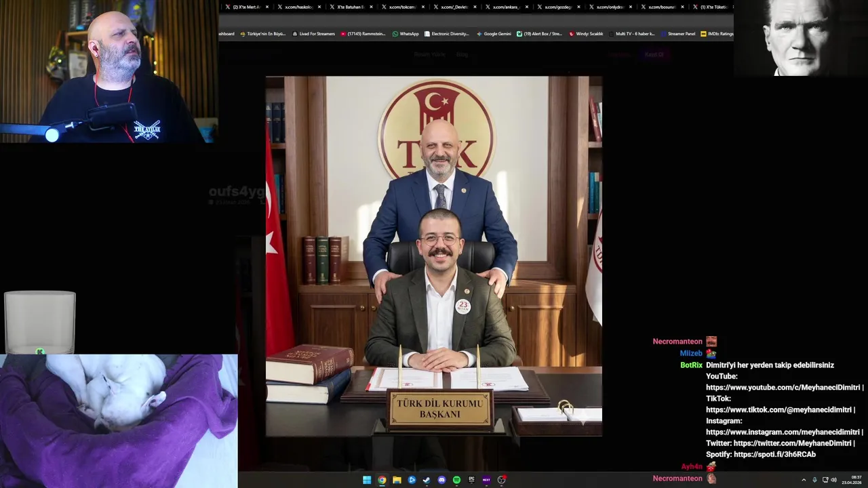The width and height of the screenshot is (868, 488).
Task: Close the x.com/tokcem tab
Action: point(423,7)
